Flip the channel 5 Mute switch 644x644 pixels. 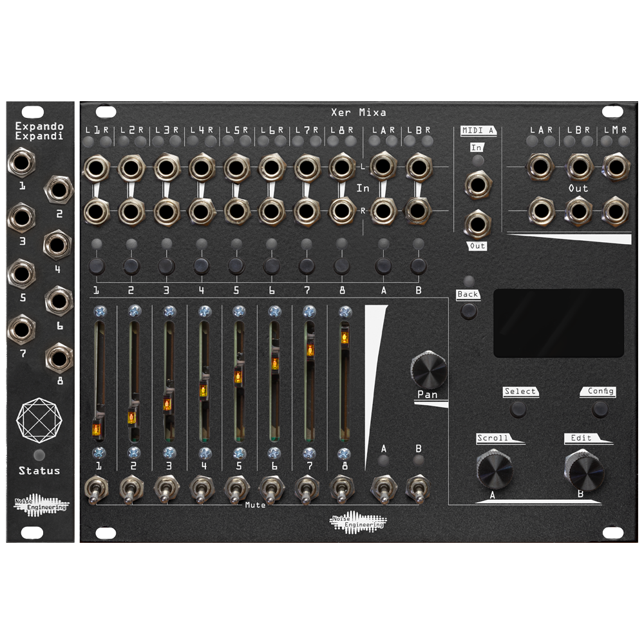point(236,489)
